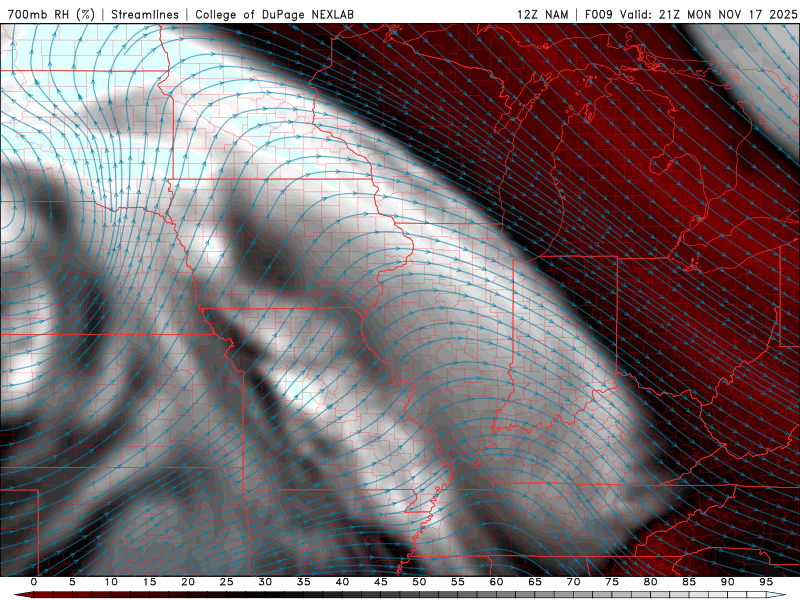
Task: Select the 40 value on the RH scale
Action: pos(342,582)
